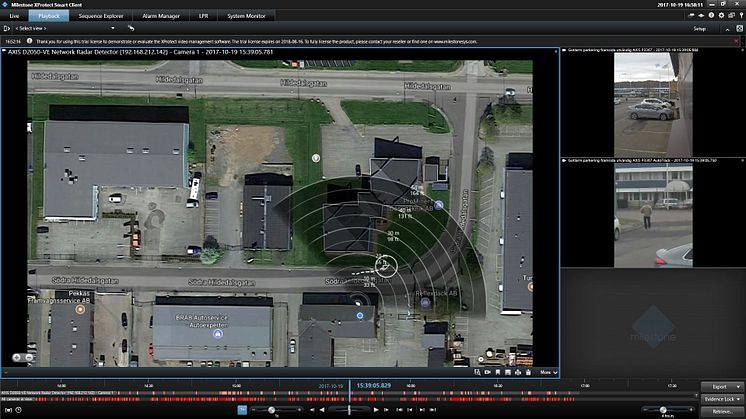Toggle the side pane icon beside Select view
Image resolution: width=746 pixels, height=419 pixels.
(x=7, y=29)
